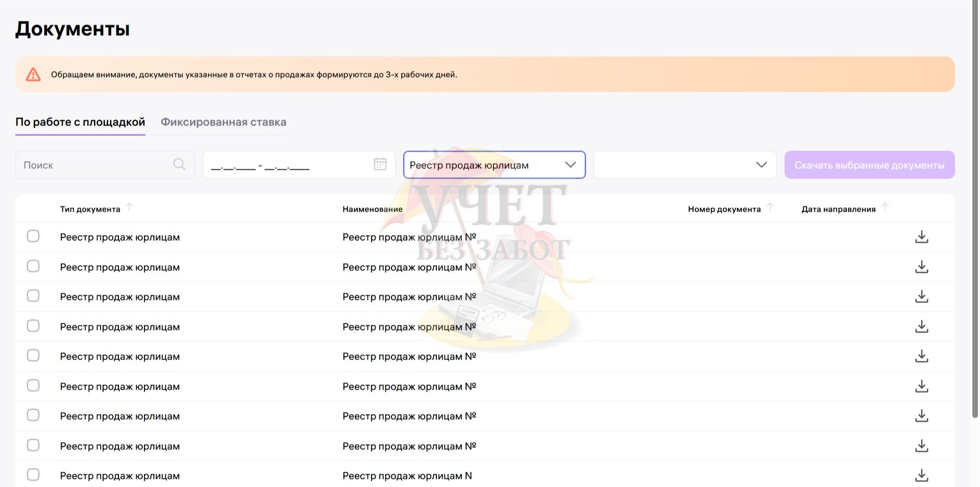Click the magnifier icon in Поиск field

(x=179, y=164)
